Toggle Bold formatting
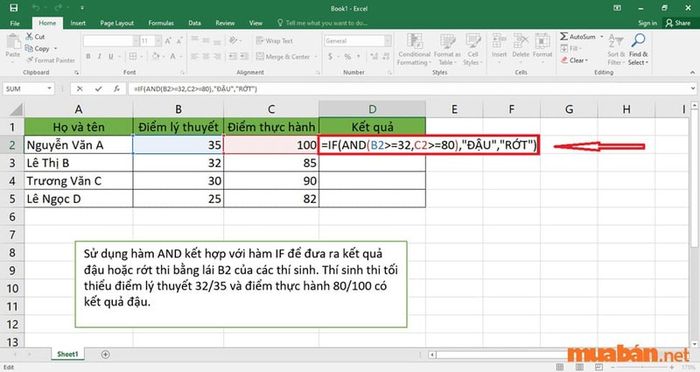The image size is (700, 372). pos(88,56)
